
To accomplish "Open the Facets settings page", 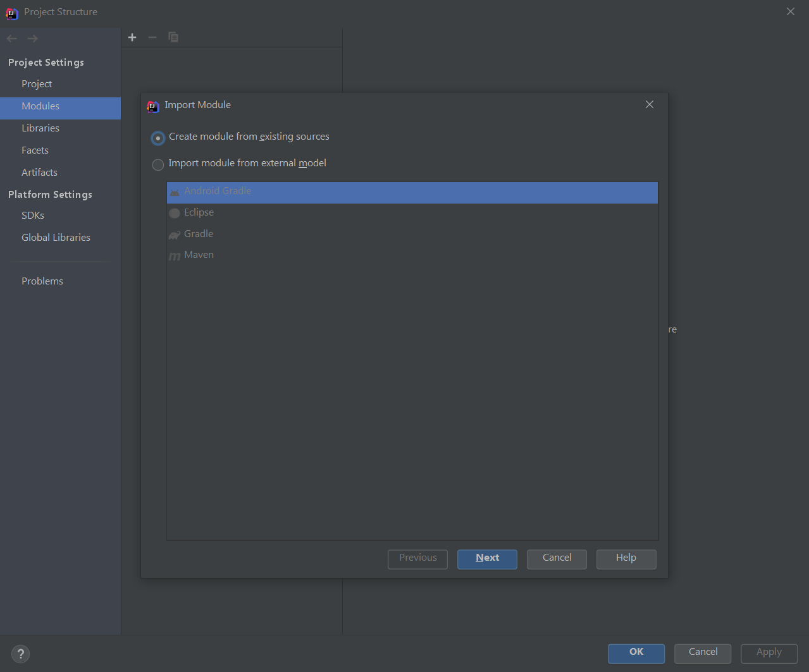I will [60, 150].
